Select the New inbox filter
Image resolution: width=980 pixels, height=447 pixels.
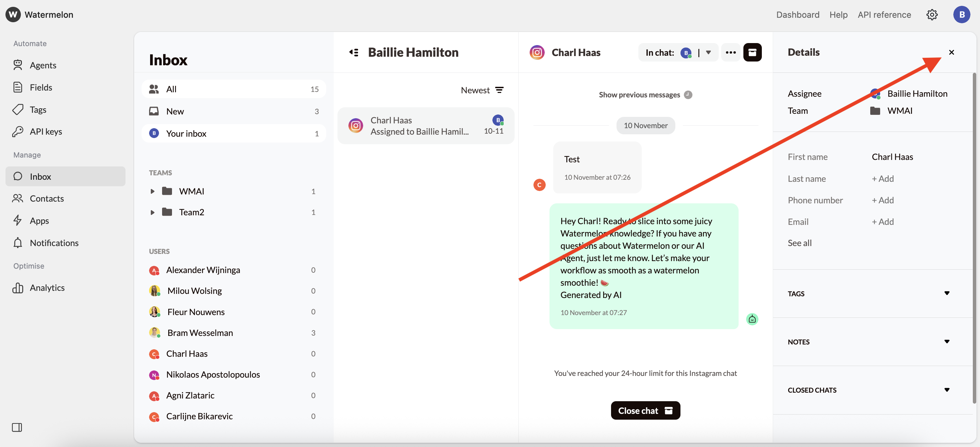tap(175, 111)
